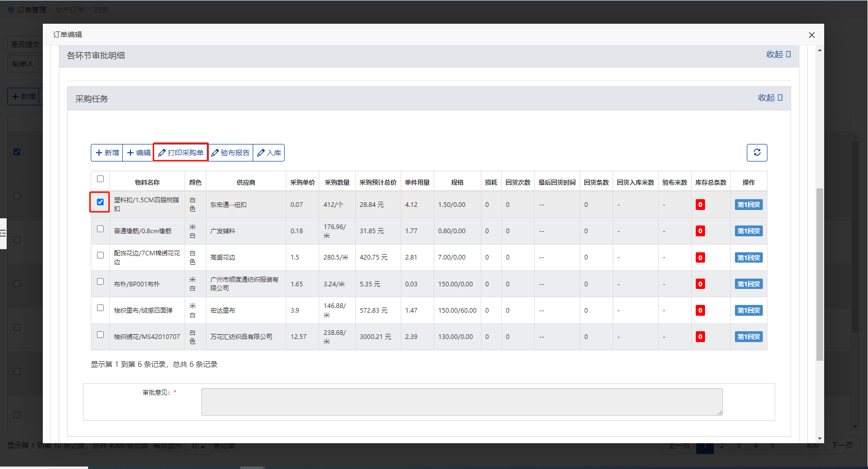Click 物料名称 column header
This screenshot has height=469, width=868.
click(x=147, y=183)
